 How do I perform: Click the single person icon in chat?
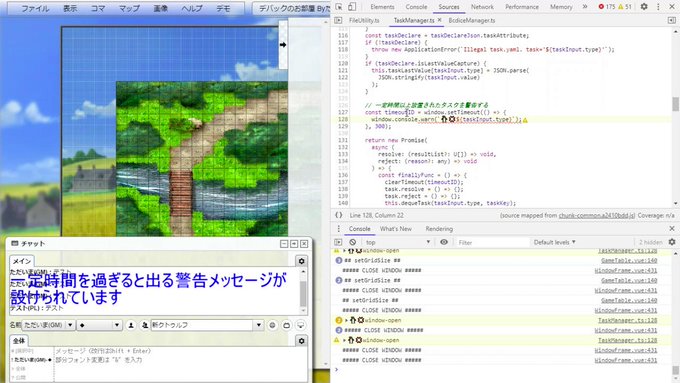pos(131,325)
